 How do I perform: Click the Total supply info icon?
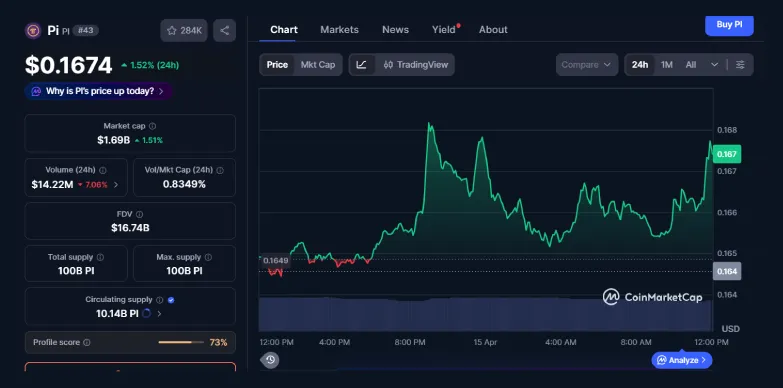pyautogui.click(x=100, y=257)
